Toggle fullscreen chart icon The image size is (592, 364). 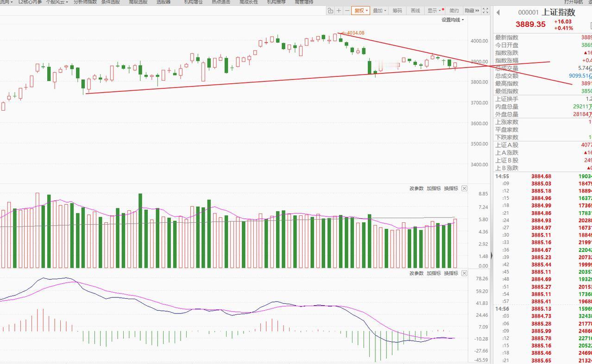pos(485,11)
